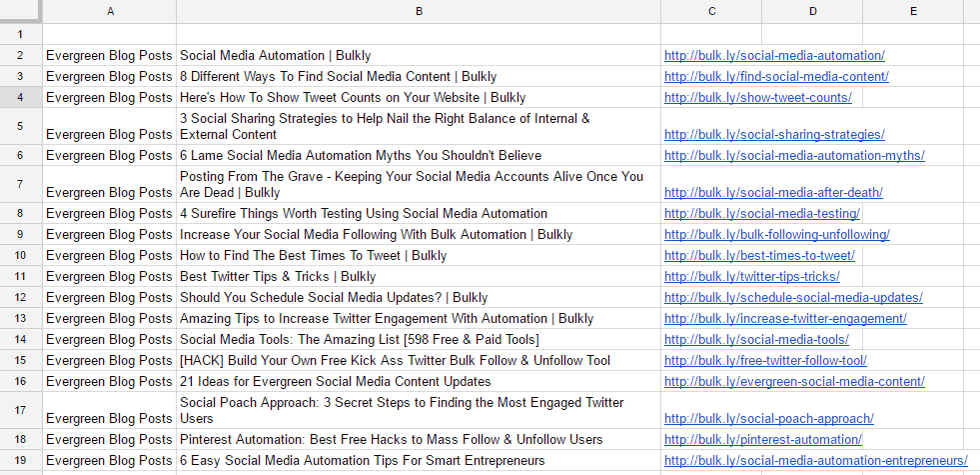The image size is (980, 475).
Task: Select the column C header
Action: point(711,11)
